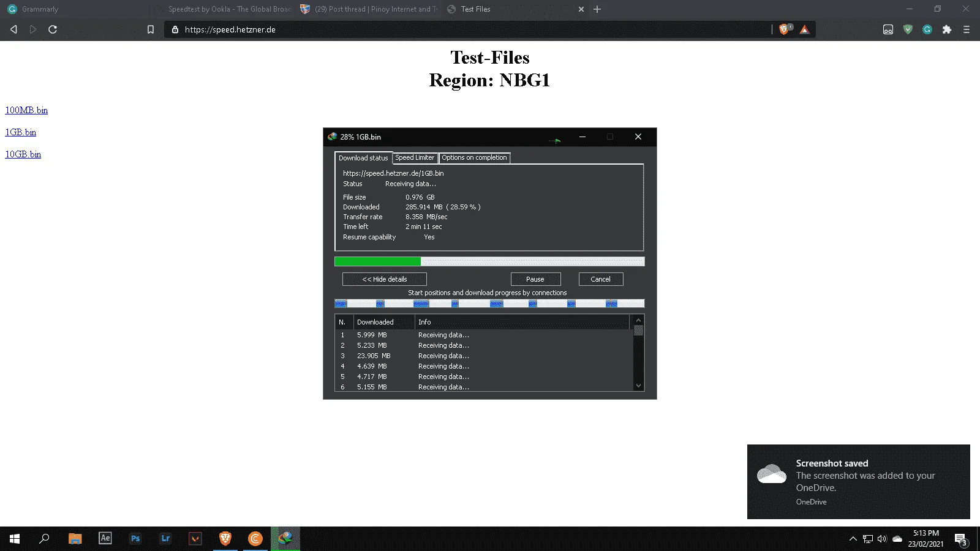Open the Brave Shields lion icon
The width and height of the screenshot is (980, 551).
[785, 29]
